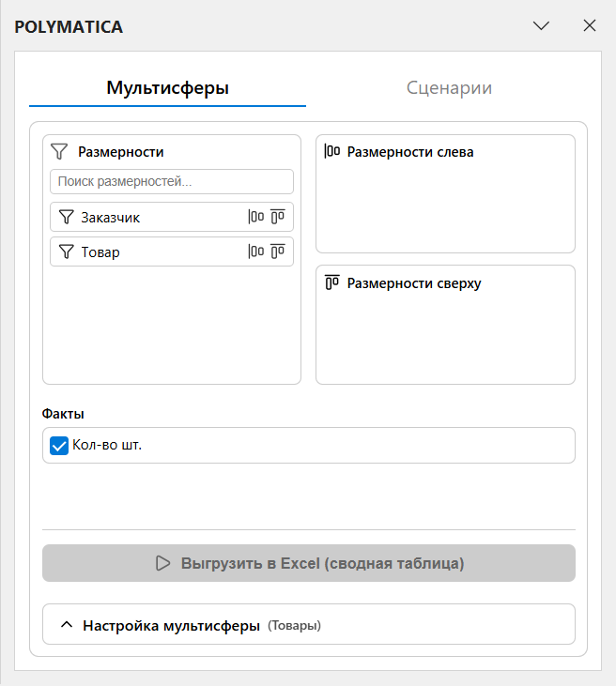Add Заказчик to top dimensions via icon
616x686 pixels.
[x=278, y=218]
